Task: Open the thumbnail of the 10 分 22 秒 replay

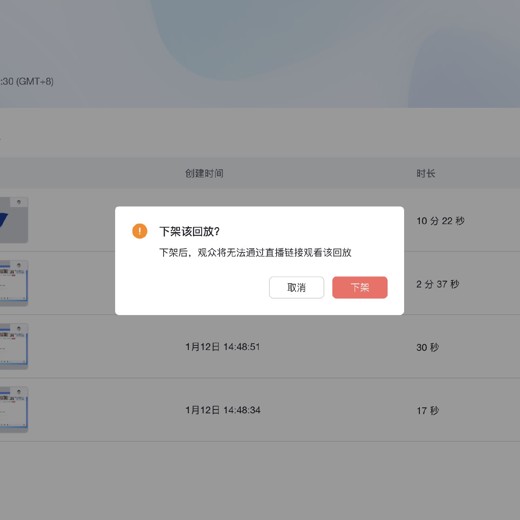Action: click(x=14, y=220)
